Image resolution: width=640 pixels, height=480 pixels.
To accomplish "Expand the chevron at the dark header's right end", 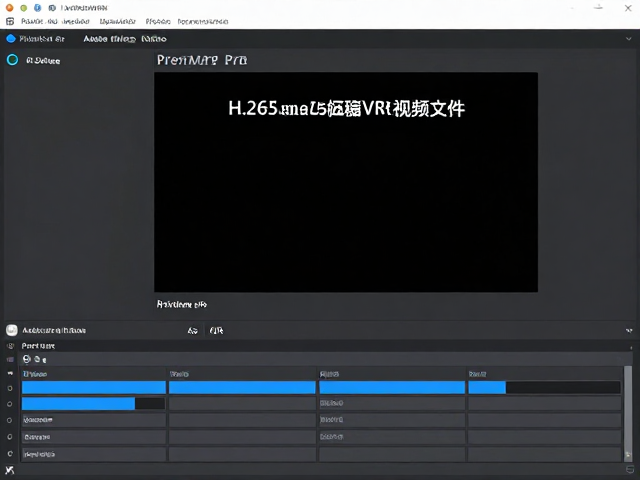I will [x=629, y=39].
